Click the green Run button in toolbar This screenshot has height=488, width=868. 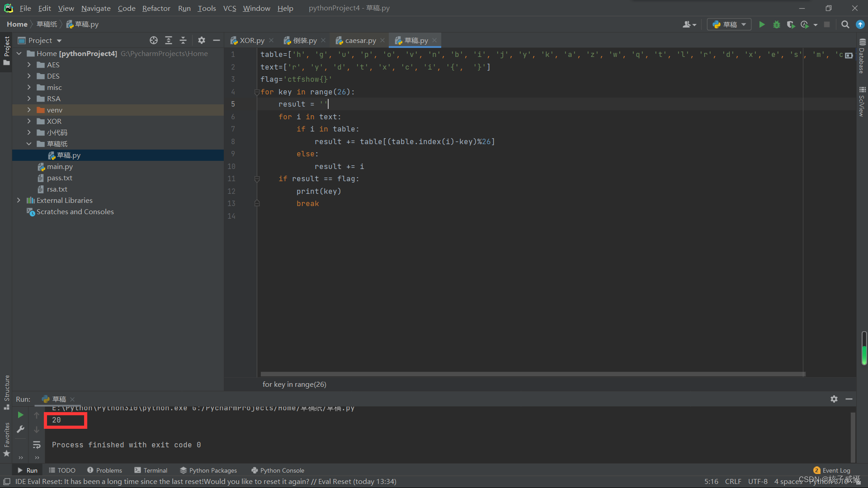coord(762,24)
